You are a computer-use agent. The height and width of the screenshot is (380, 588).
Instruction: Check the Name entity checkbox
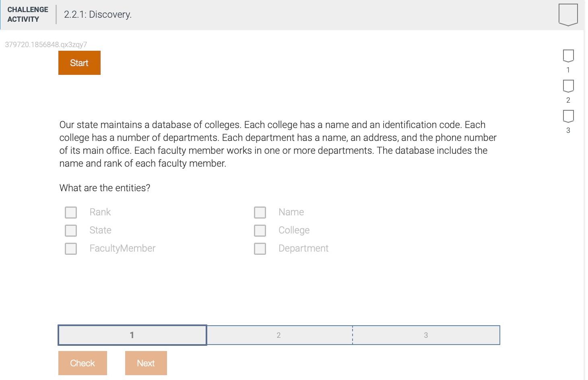pyautogui.click(x=260, y=212)
